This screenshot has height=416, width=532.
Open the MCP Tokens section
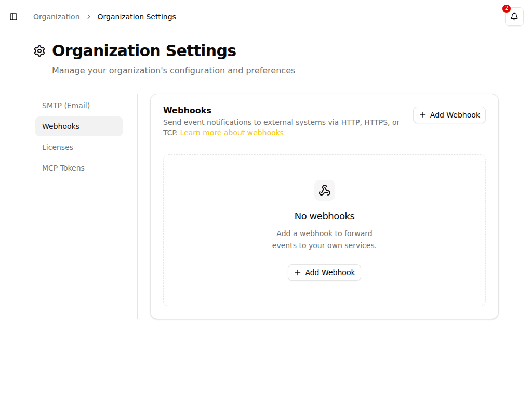79,168
